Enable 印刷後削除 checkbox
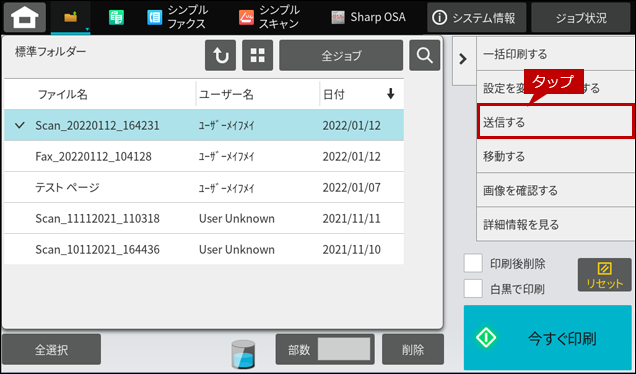The height and width of the screenshot is (374, 636). pyautogui.click(x=473, y=263)
